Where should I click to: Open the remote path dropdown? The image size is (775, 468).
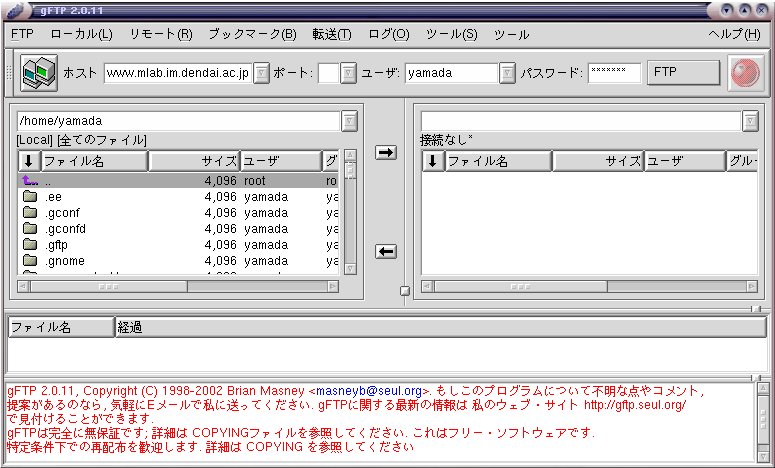click(750, 121)
